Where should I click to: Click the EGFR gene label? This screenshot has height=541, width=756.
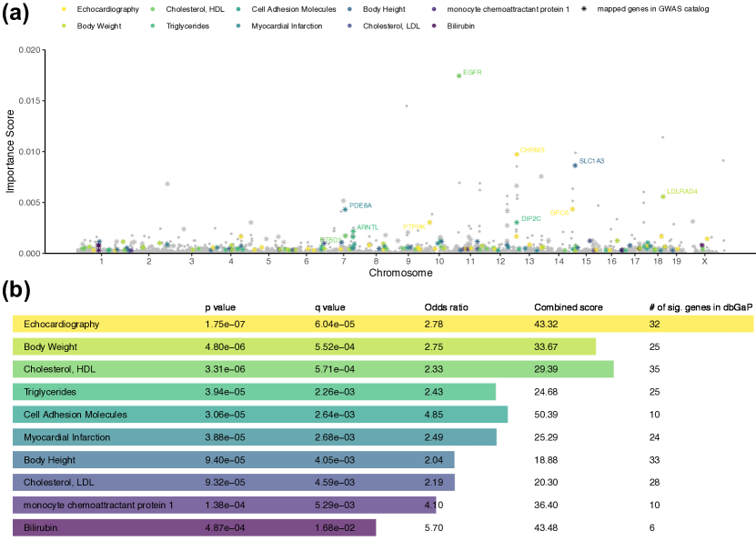coord(472,72)
